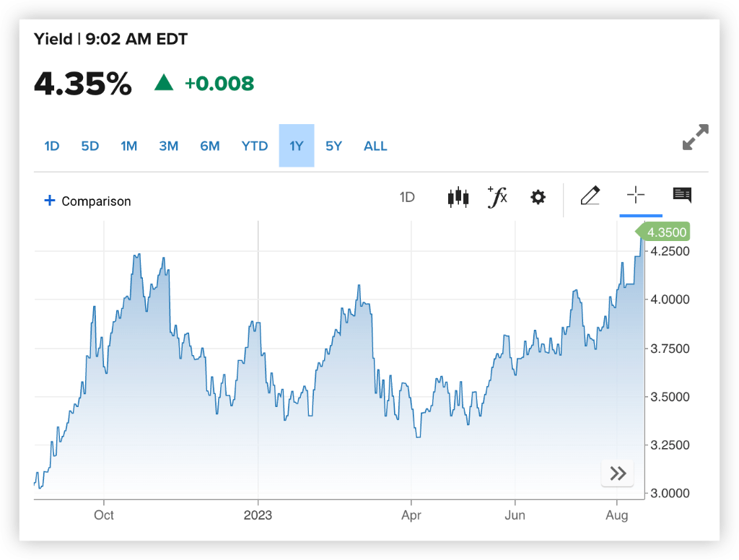Click the double-chevron scroll-to-latest button
Screen dimensions: 739x560
[618, 473]
